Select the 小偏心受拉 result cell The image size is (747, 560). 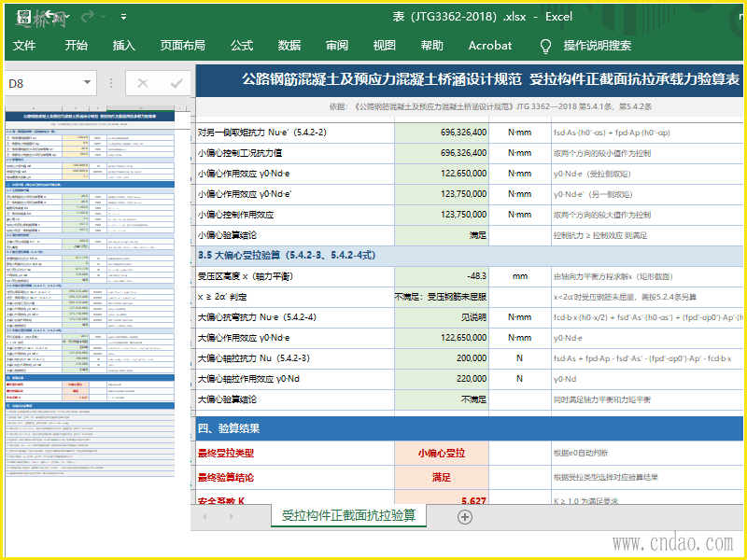tap(442, 453)
